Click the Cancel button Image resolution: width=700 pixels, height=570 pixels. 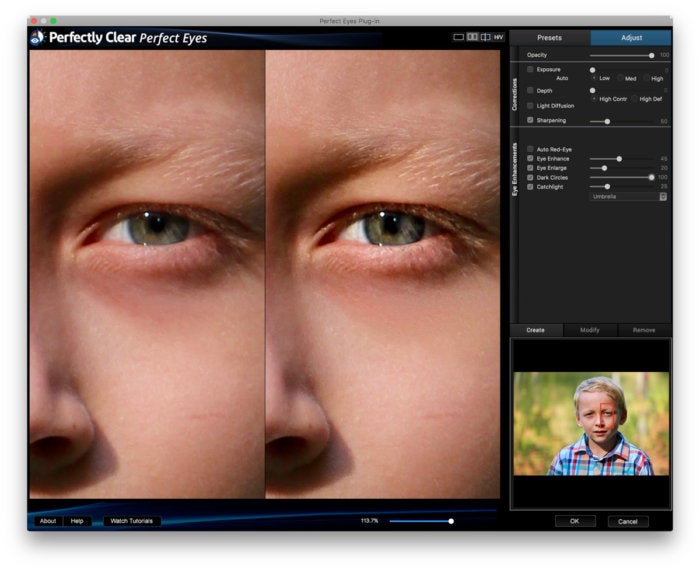click(x=628, y=521)
